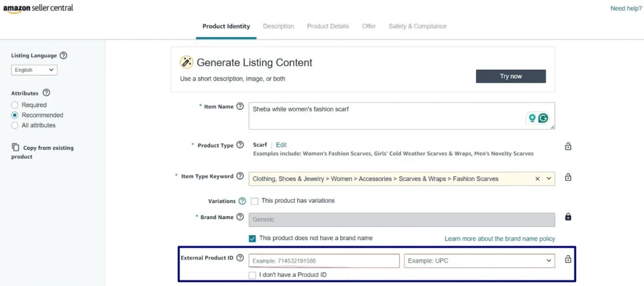644x286 pixels.
Task: Click the Item Name help icon
Action: pyautogui.click(x=240, y=106)
